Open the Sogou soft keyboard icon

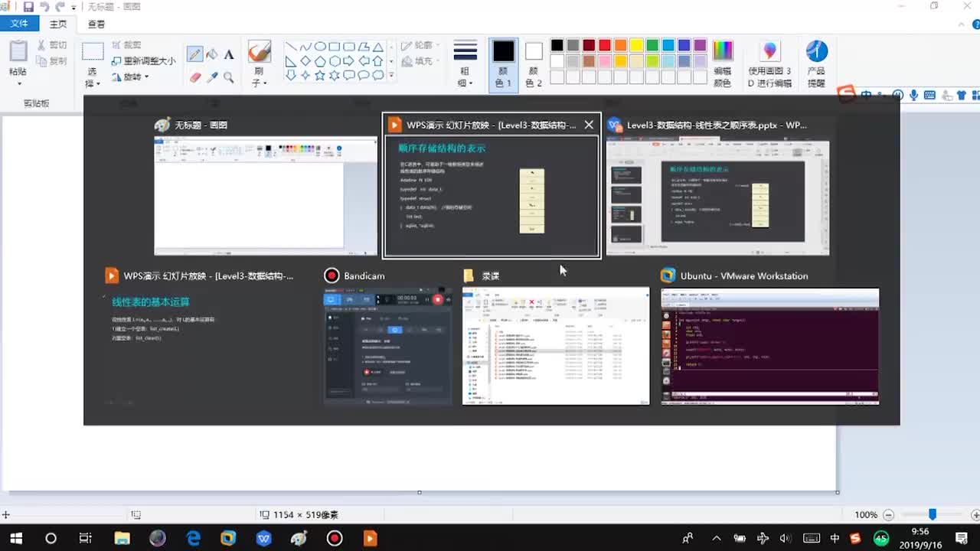pyautogui.click(x=929, y=96)
